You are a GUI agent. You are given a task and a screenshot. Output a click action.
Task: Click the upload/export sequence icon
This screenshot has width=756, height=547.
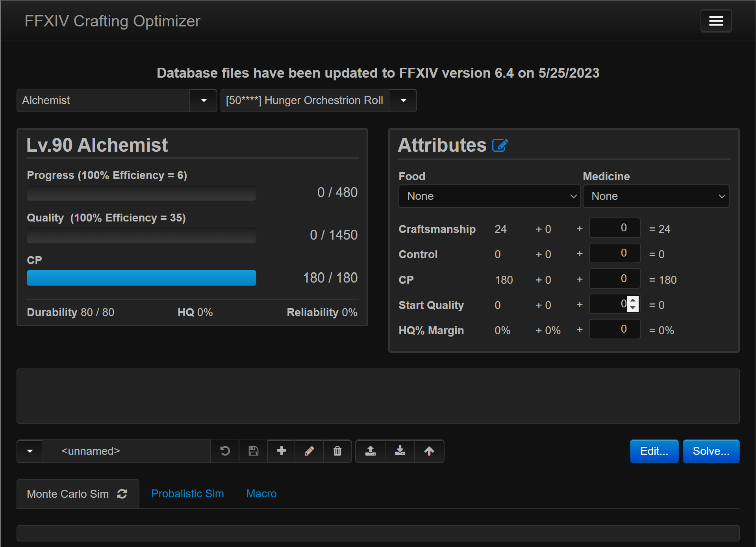click(371, 451)
